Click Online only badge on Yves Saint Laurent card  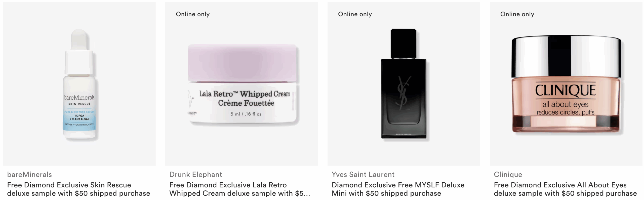(x=355, y=14)
